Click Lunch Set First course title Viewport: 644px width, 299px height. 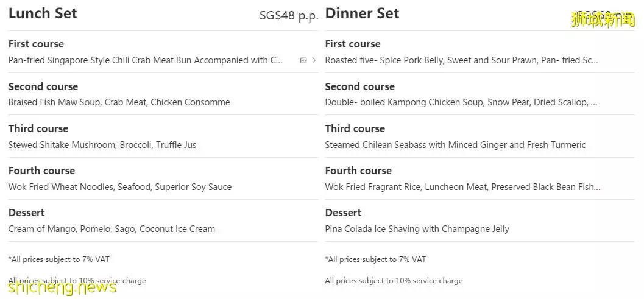36,44
